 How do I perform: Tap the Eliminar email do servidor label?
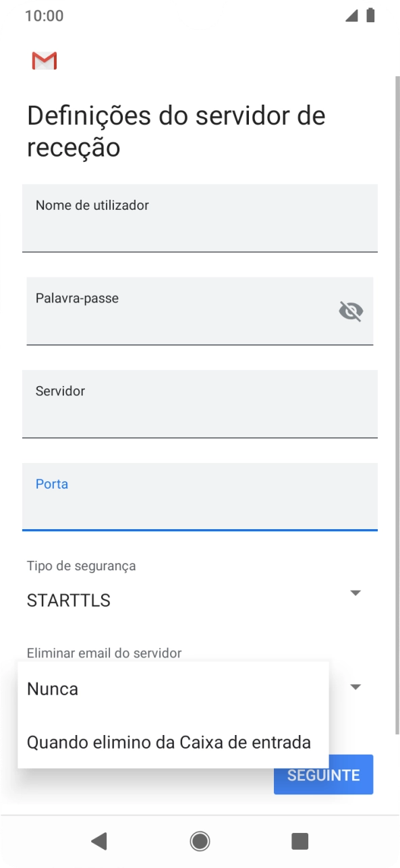coord(103,653)
